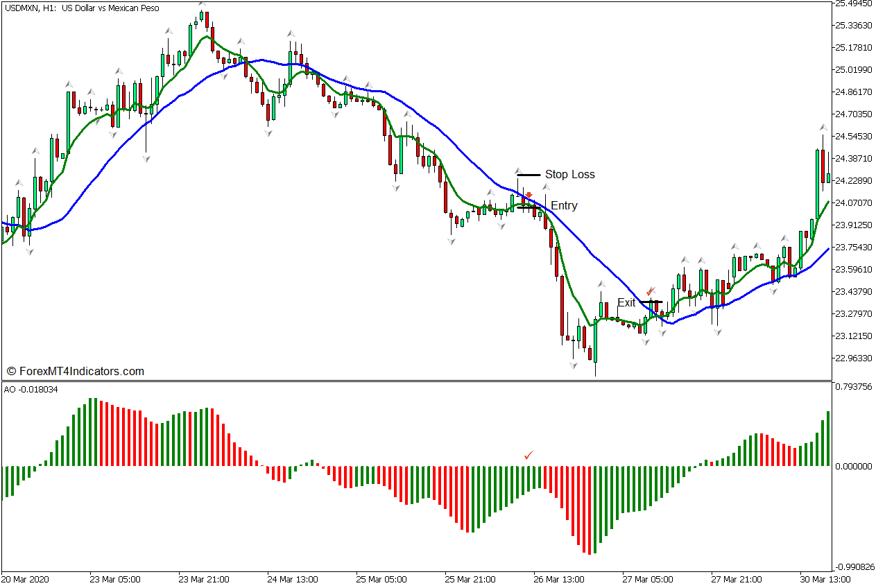This screenshot has width=885, height=588.
Task: Click the "Stop Loss" text label
Action: tap(569, 175)
